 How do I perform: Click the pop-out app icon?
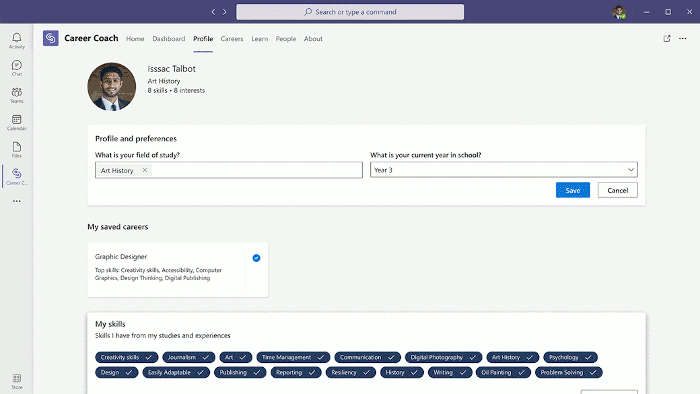click(667, 39)
